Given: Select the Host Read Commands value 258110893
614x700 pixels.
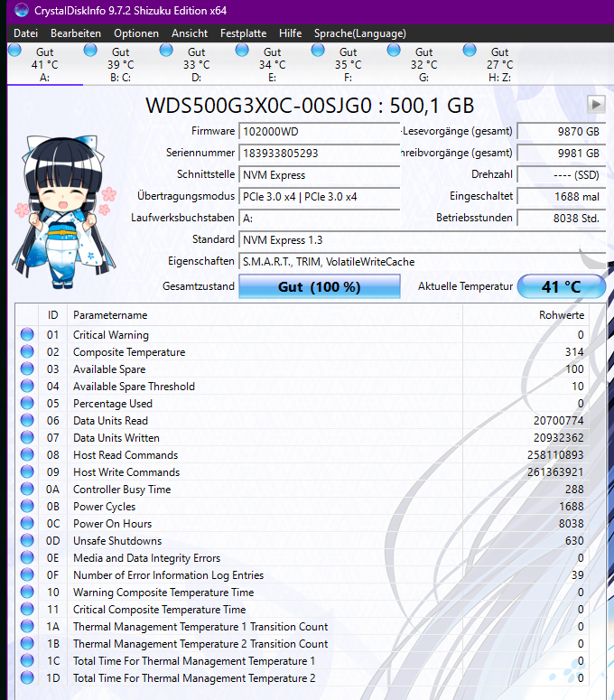Looking at the screenshot, I should click(x=555, y=455).
